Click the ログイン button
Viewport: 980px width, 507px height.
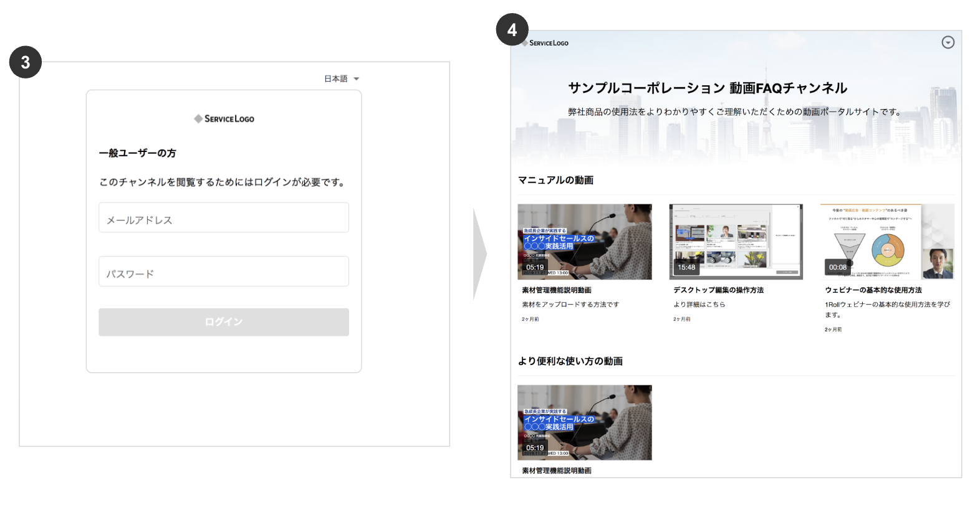pyautogui.click(x=224, y=322)
